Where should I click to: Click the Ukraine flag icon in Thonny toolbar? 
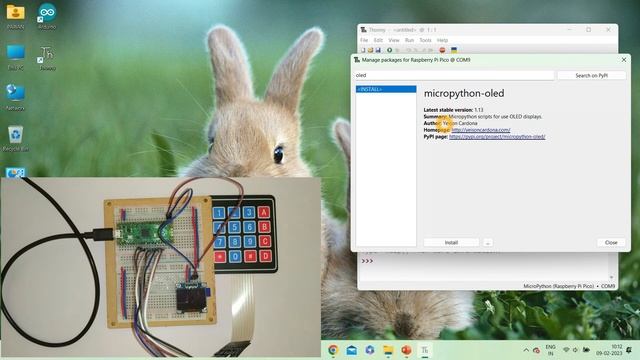[x=454, y=50]
